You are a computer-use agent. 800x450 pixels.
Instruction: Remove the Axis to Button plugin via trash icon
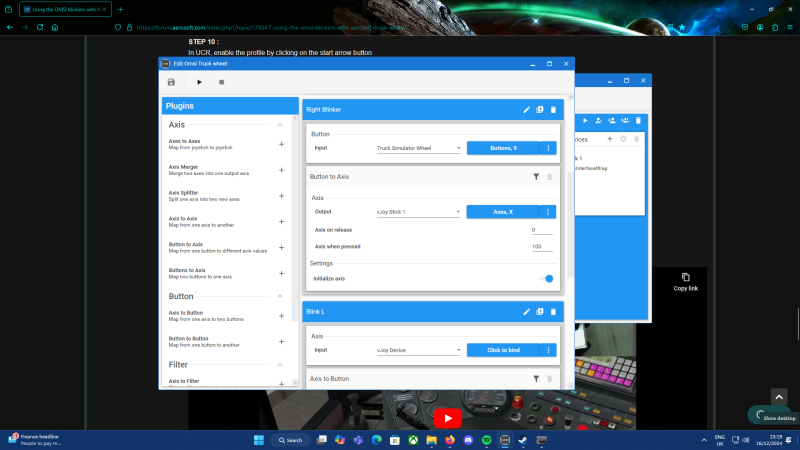[549, 379]
